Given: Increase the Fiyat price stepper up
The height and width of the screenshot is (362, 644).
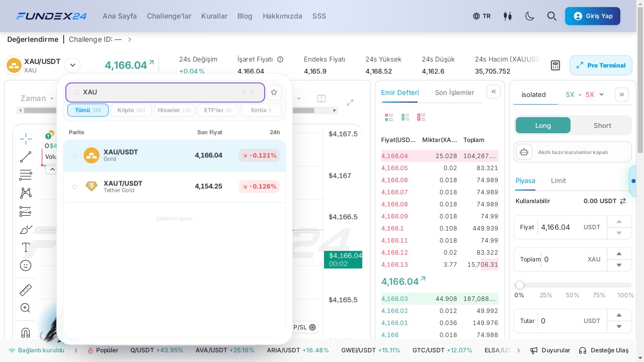Looking at the screenshot, I should click(619, 222).
